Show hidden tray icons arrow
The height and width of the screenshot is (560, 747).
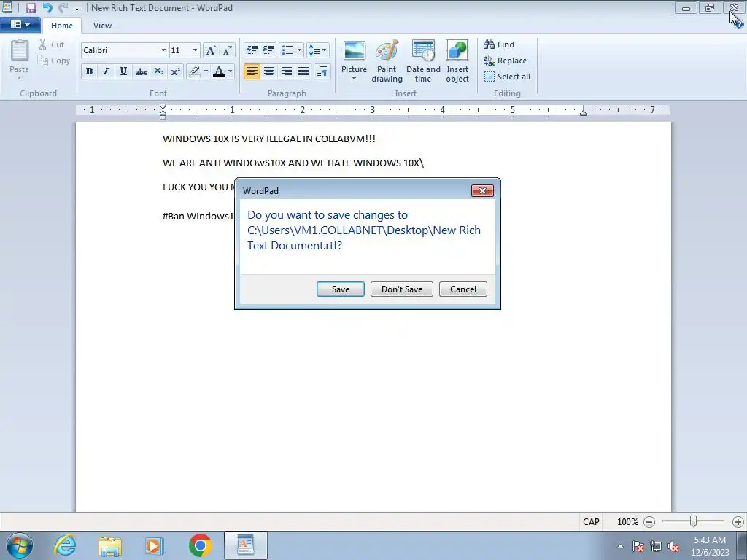click(x=620, y=546)
